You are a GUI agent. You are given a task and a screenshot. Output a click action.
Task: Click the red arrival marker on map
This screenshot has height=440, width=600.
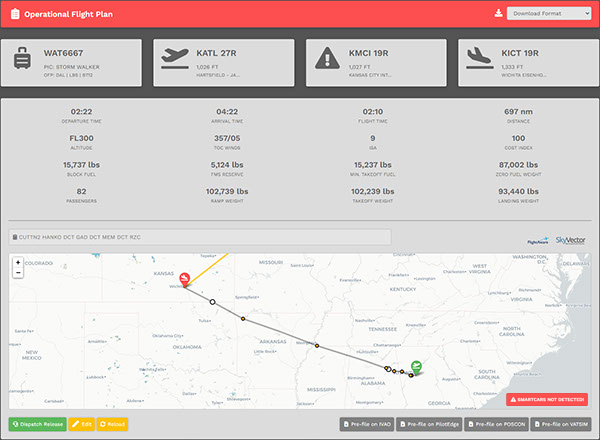(x=184, y=279)
